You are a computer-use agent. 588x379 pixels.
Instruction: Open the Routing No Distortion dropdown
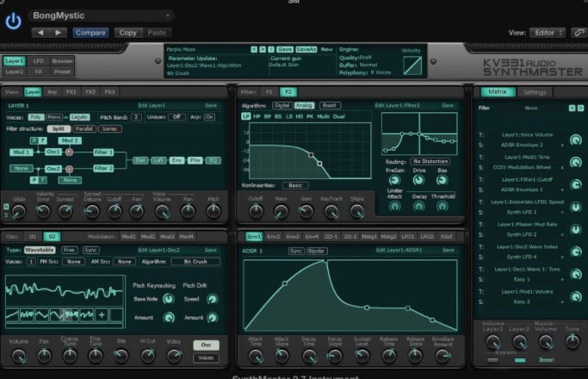pyautogui.click(x=430, y=161)
